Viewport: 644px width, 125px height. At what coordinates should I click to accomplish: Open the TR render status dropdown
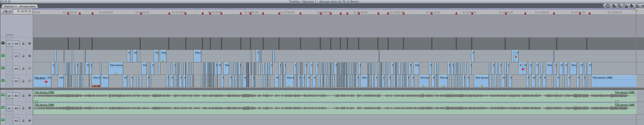[x=7, y=11]
